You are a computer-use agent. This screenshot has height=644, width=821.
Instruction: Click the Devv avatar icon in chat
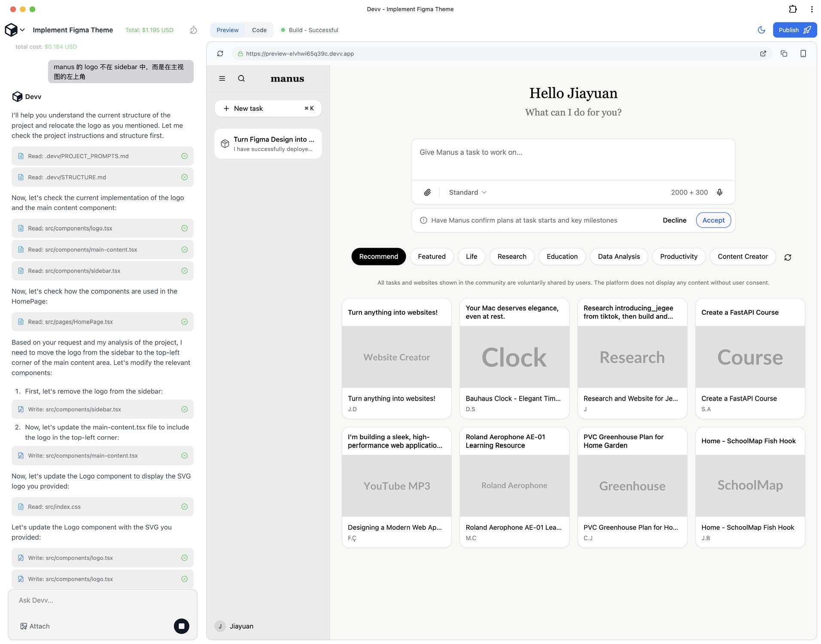tap(17, 97)
